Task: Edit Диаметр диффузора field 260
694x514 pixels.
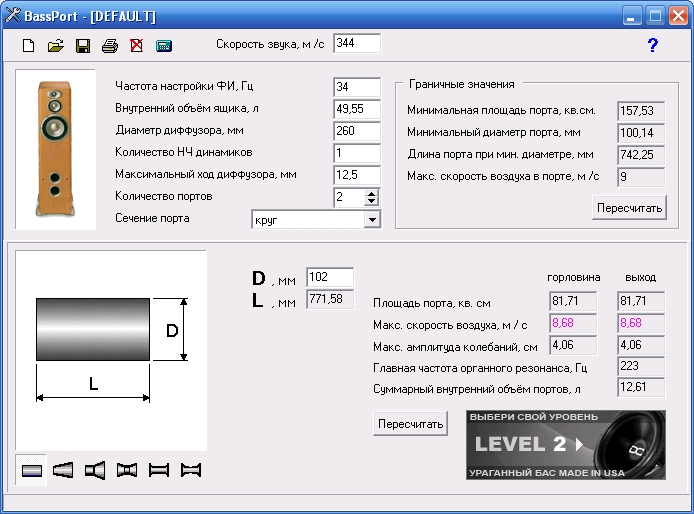Action: tap(357, 131)
